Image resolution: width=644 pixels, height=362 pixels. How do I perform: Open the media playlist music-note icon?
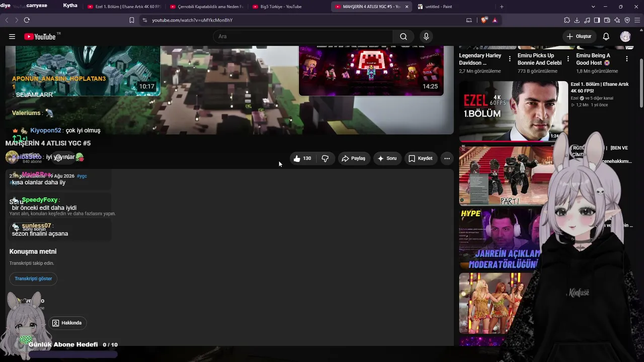click(x=587, y=20)
